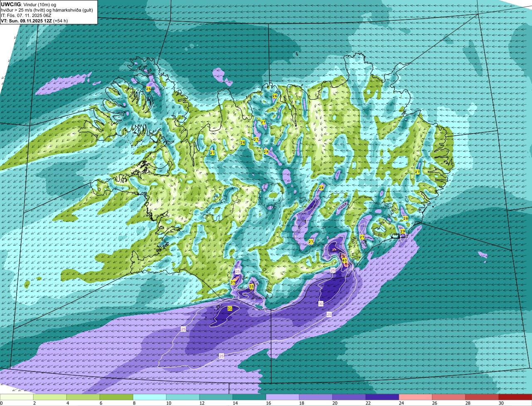Click the yellow max gust label "31"

(229, 308)
